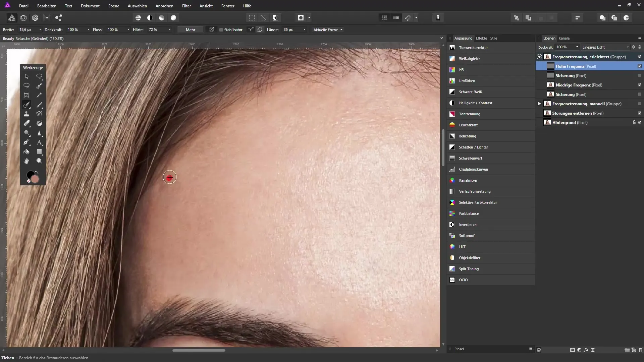Click the Auto Contrast toolbar icon
The width and height of the screenshot is (644, 362).
[x=150, y=18]
